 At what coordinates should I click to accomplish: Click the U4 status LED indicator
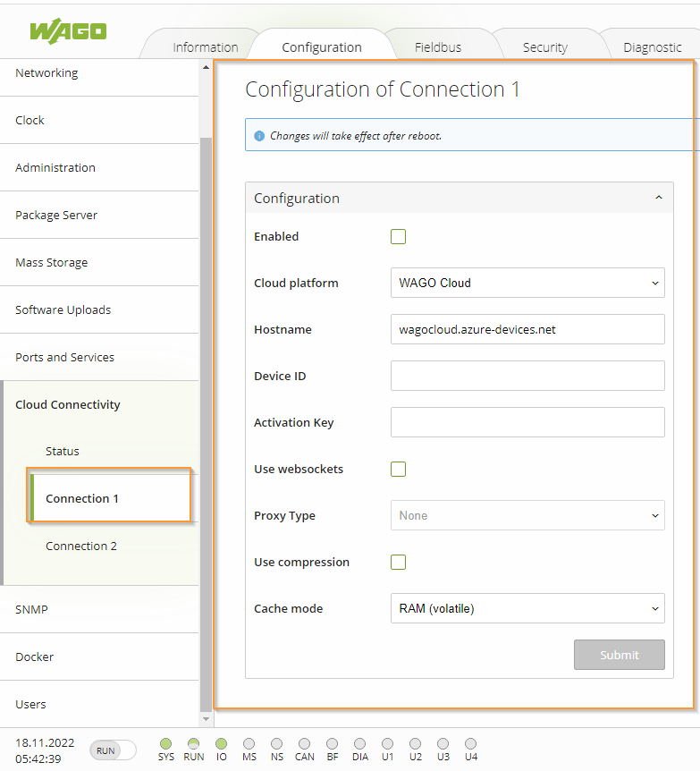tap(470, 743)
